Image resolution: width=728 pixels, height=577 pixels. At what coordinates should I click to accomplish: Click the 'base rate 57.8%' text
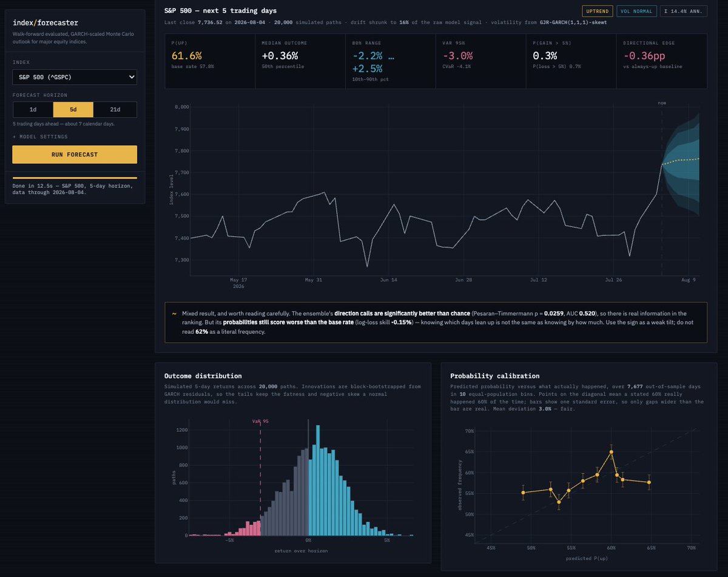tap(193, 66)
